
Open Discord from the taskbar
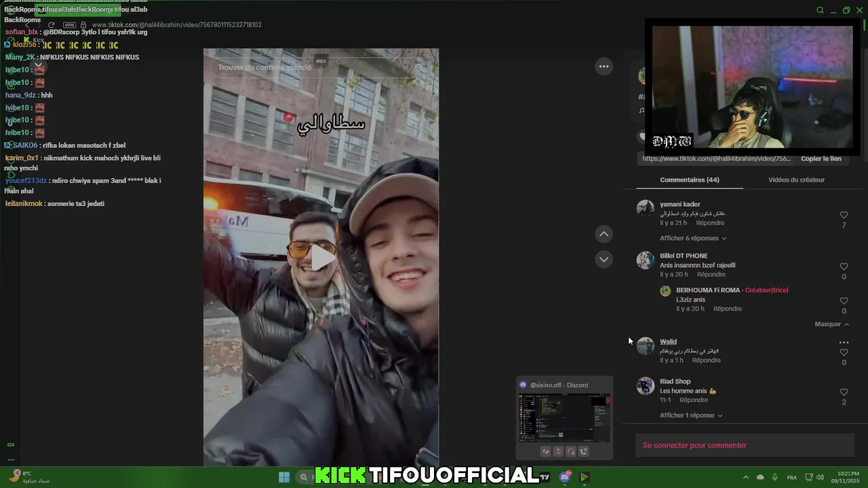click(565, 477)
